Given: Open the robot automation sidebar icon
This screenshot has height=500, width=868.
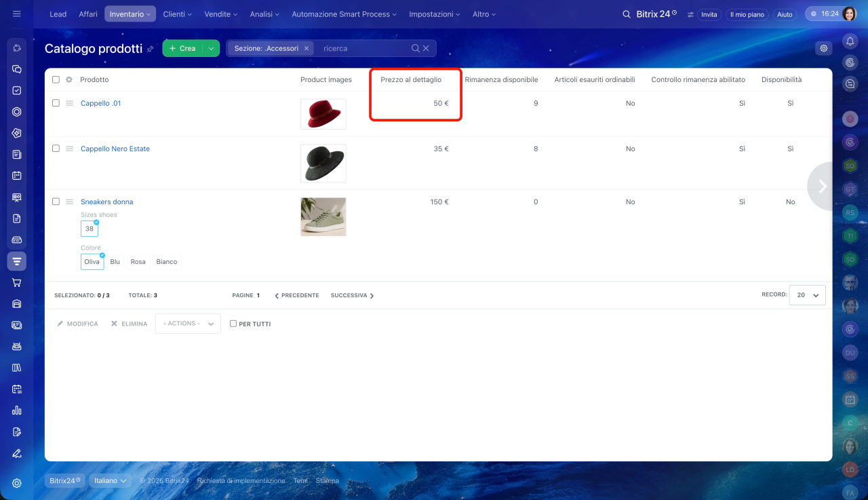Looking at the screenshot, I should 17,346.
